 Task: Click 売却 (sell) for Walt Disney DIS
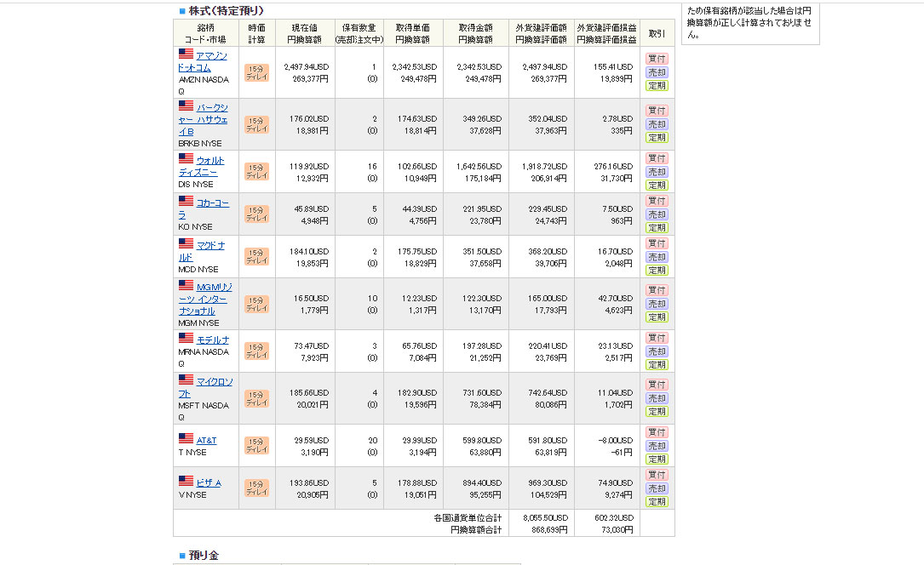pos(657,172)
